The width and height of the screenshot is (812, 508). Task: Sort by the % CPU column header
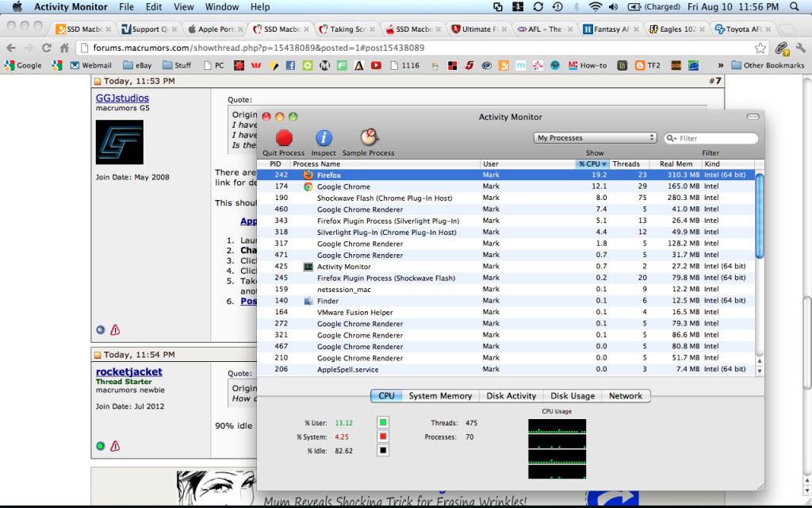point(592,164)
